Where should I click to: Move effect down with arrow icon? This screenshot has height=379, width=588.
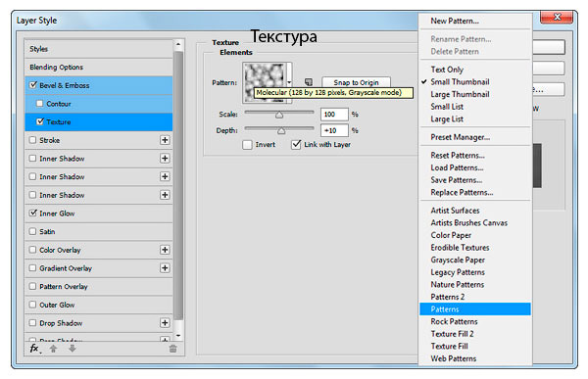point(72,349)
